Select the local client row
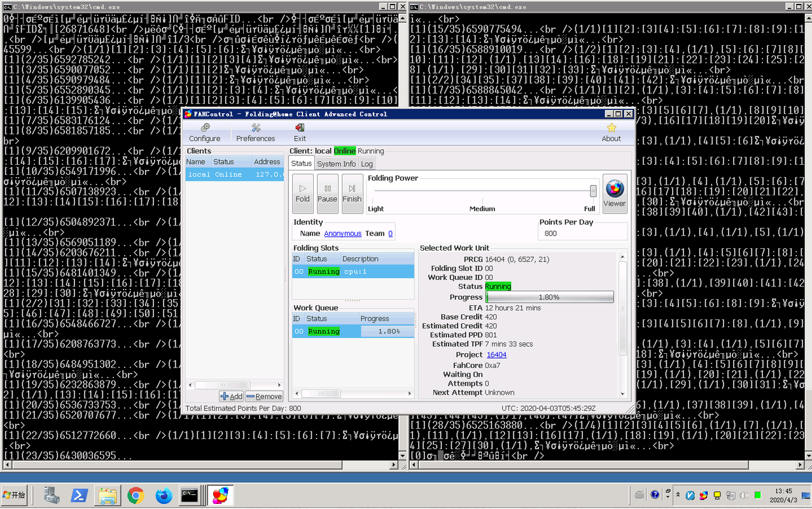The height and width of the screenshot is (509, 812). (x=235, y=174)
